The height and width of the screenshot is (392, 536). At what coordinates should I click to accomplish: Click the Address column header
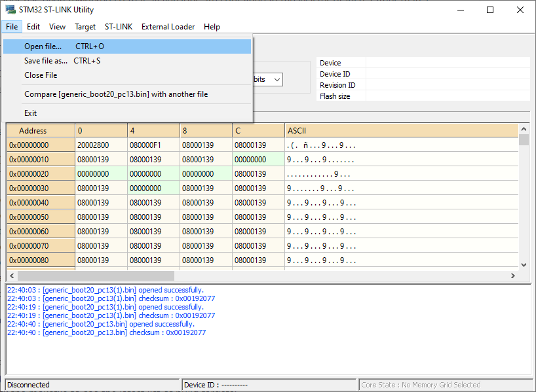pyautogui.click(x=41, y=131)
